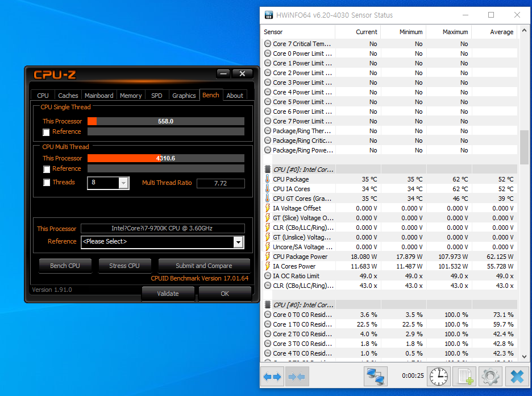
Task: Click the Core 4 T0 C0 Residency icon
Action: point(268,353)
